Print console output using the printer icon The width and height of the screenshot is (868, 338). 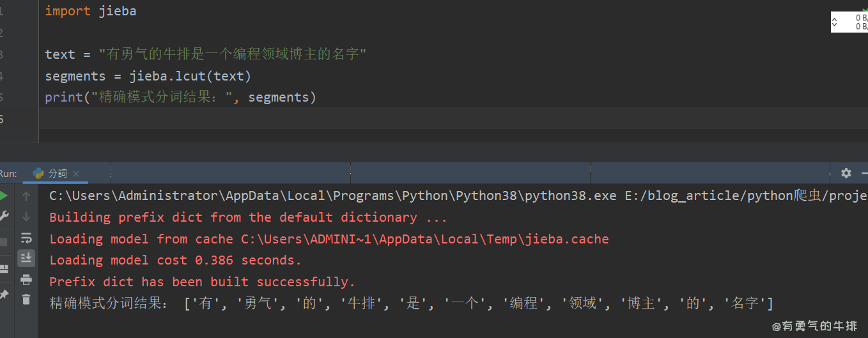pyautogui.click(x=26, y=279)
